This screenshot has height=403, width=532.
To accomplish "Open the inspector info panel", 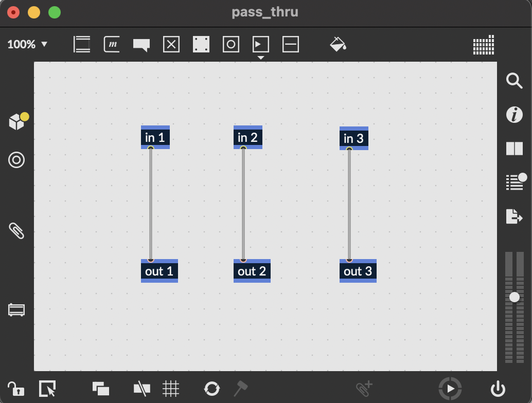I will 515,115.
